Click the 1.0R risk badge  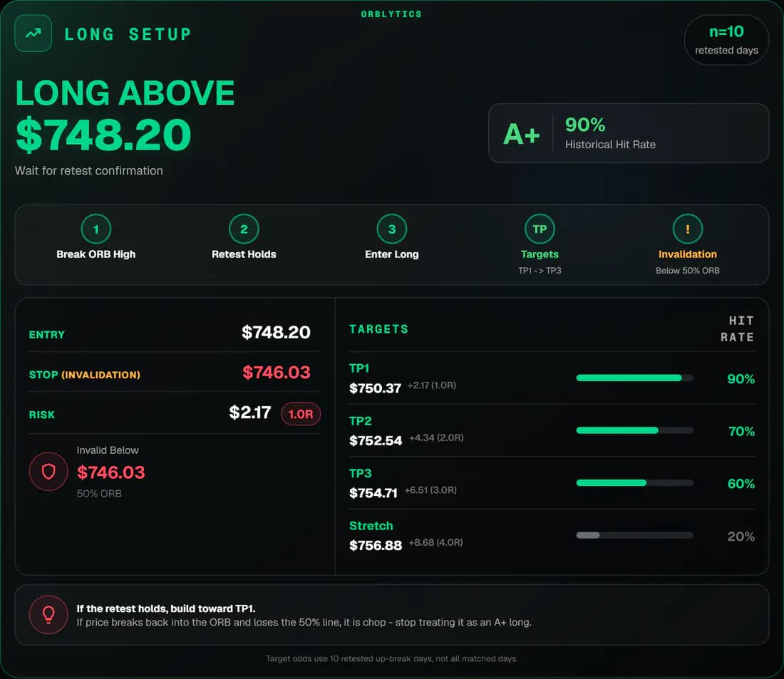301,414
